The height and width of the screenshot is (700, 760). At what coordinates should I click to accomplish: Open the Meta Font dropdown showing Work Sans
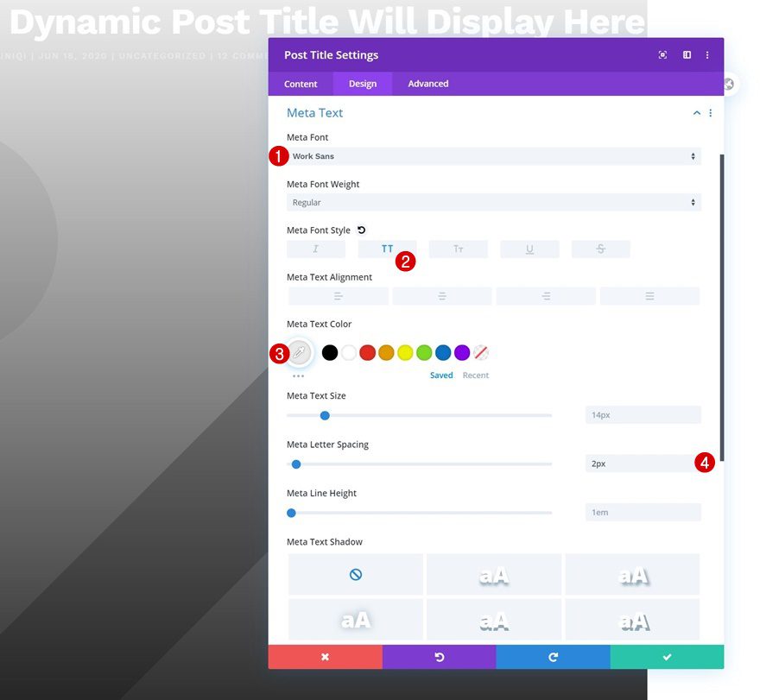click(494, 155)
